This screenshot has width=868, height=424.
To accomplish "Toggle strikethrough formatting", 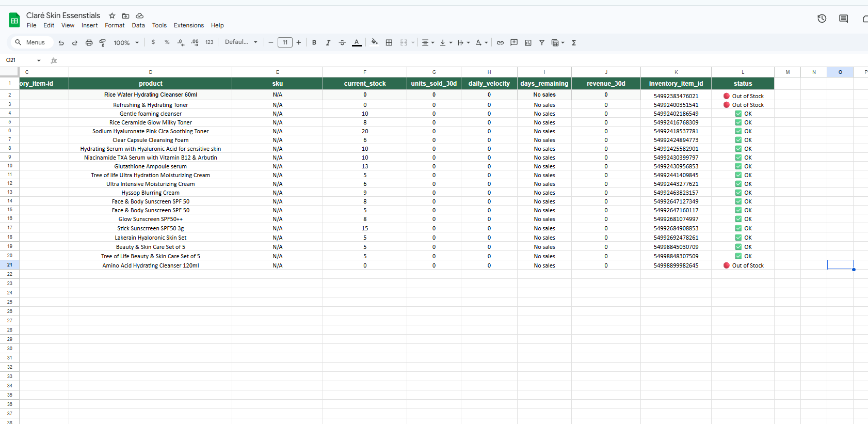I will pyautogui.click(x=342, y=43).
